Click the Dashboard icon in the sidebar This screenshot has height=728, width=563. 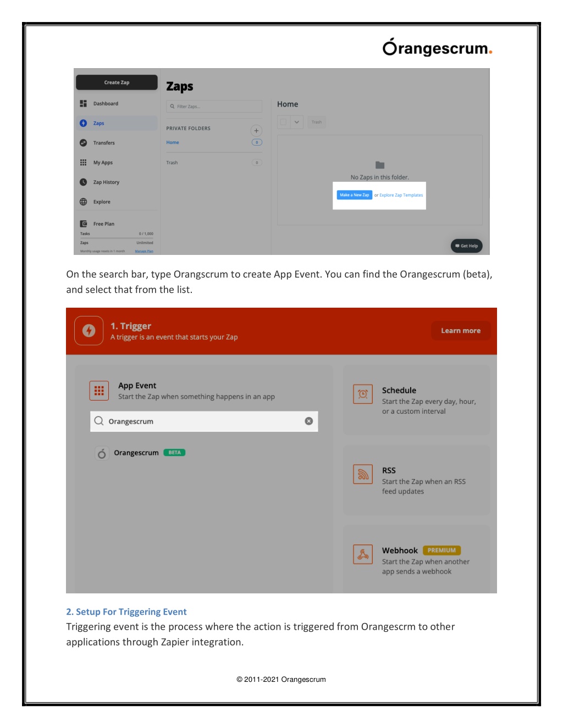(84, 103)
